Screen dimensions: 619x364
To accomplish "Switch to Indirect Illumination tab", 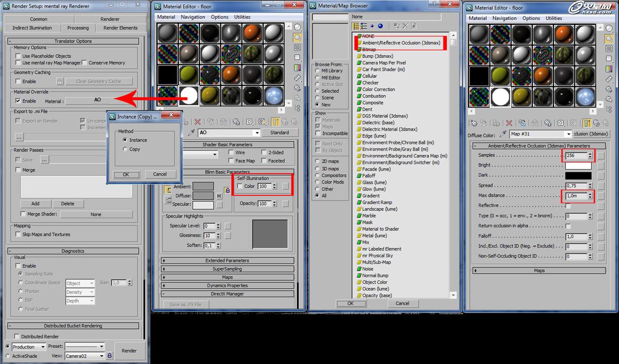I will point(32,28).
